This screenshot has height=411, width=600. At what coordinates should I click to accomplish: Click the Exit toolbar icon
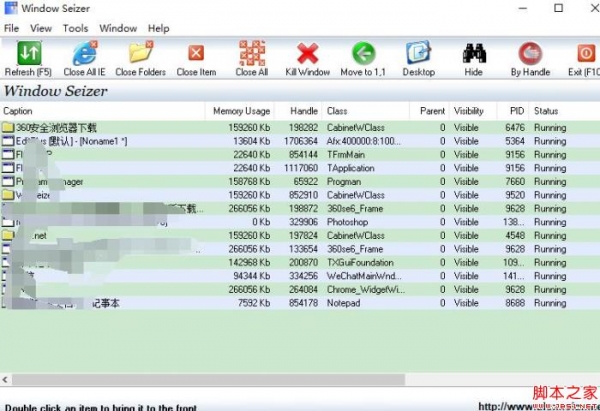pos(586,53)
